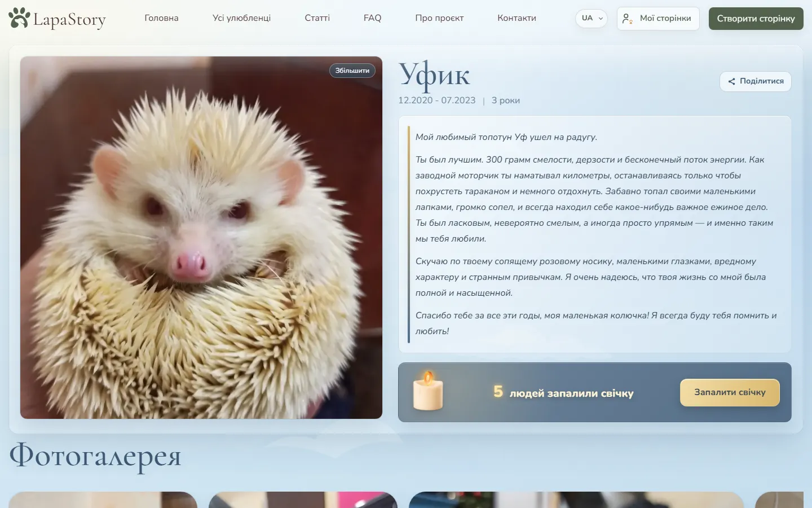Click Запалити свічку button
The height and width of the screenshot is (508, 812).
point(730,392)
